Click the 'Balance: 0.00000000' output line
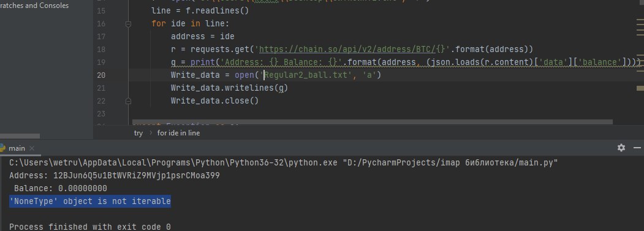This screenshot has width=644, height=231. click(61, 189)
